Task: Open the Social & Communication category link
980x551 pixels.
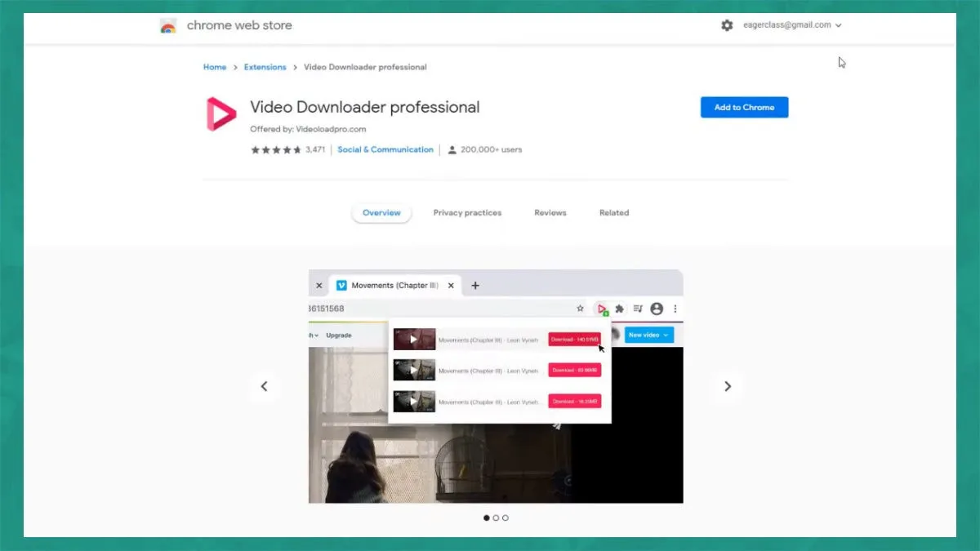Action: [x=385, y=149]
